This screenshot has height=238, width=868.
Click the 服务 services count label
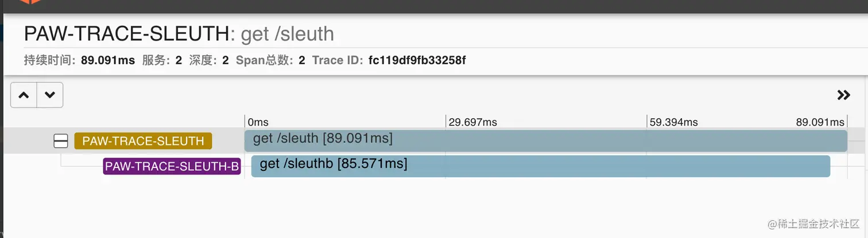pos(156,60)
